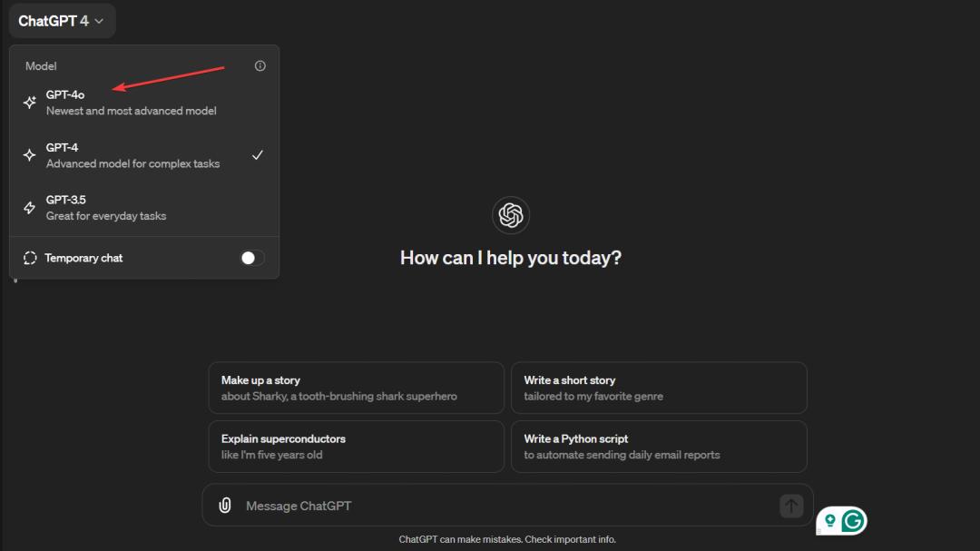Image resolution: width=980 pixels, height=551 pixels.
Task: Click the dashed circle Temporary chat icon
Action: (30, 258)
